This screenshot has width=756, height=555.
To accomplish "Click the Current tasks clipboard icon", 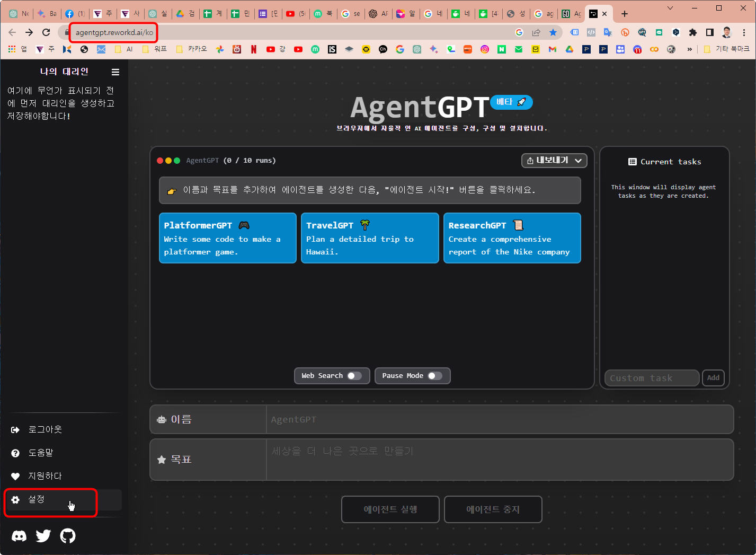I will (x=633, y=162).
